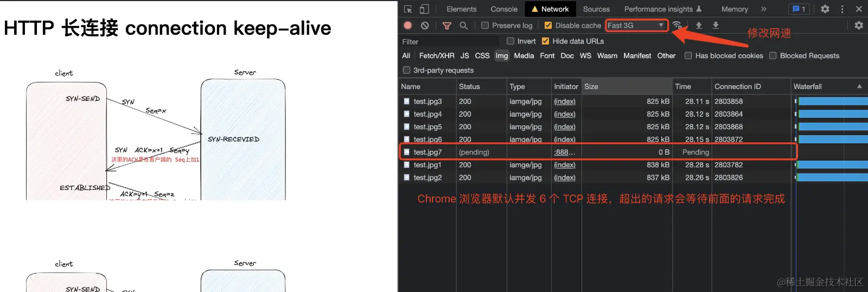
Task: Toggle the network filter funnel icon
Action: pyautogui.click(x=447, y=26)
